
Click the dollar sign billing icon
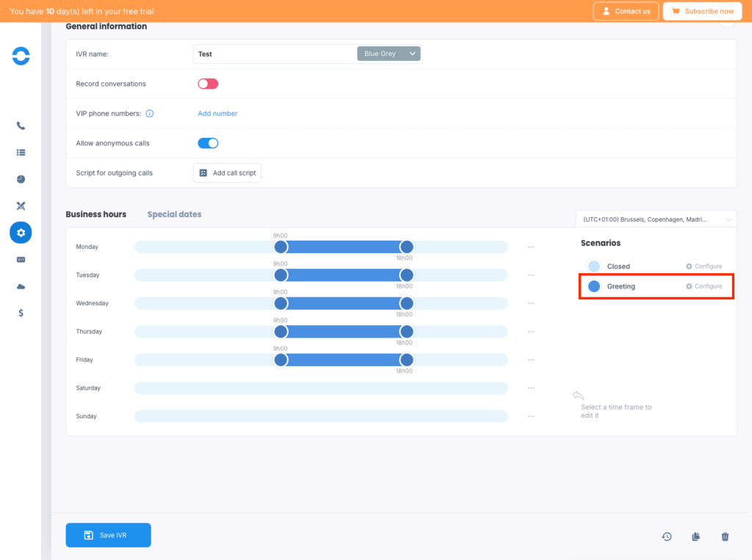[x=21, y=313]
